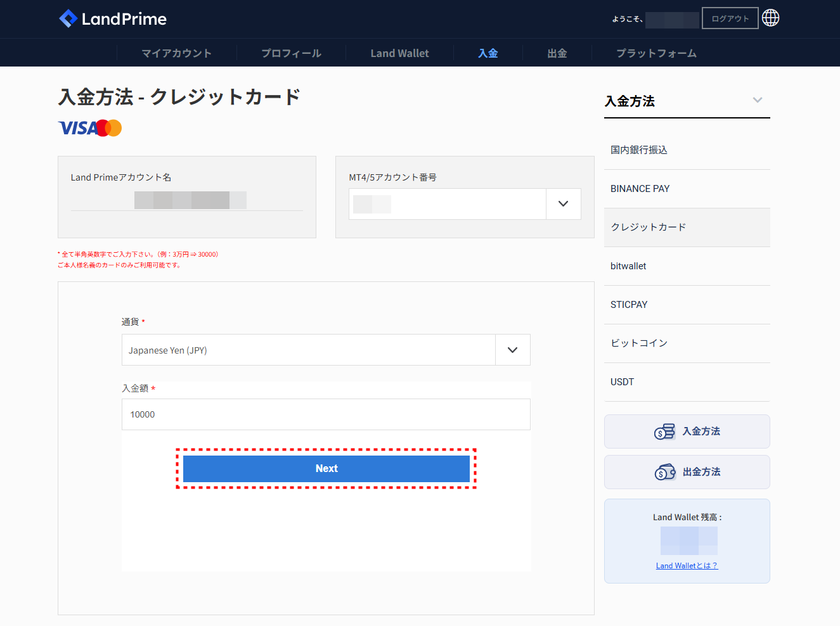This screenshot has height=626, width=840.
Task: Click the Visa Mastercard logo image
Action: tap(90, 128)
